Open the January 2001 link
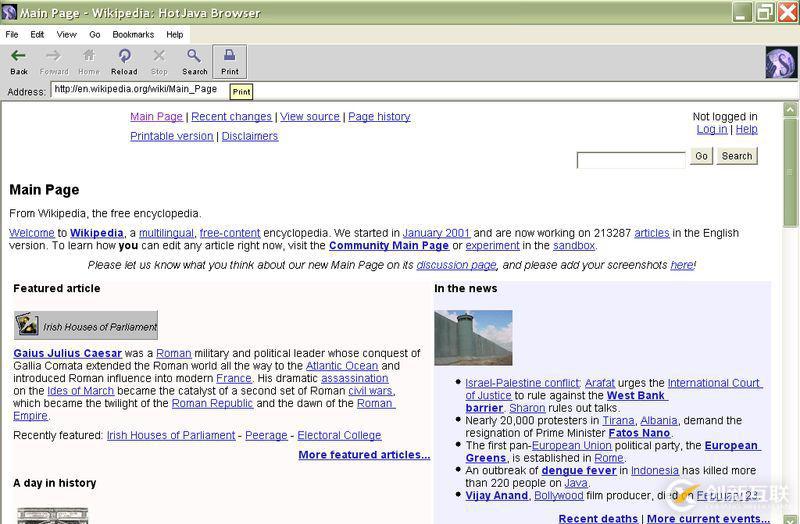800x524 pixels. click(x=436, y=233)
